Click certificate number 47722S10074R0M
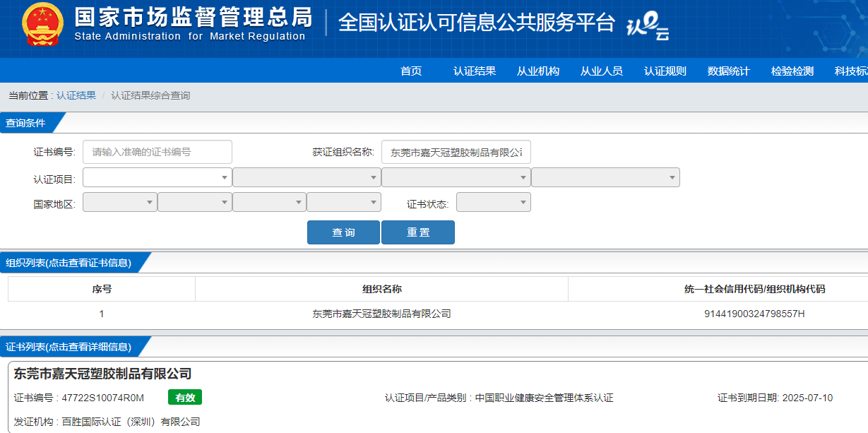Screen dimensions: 868x433 (103, 398)
